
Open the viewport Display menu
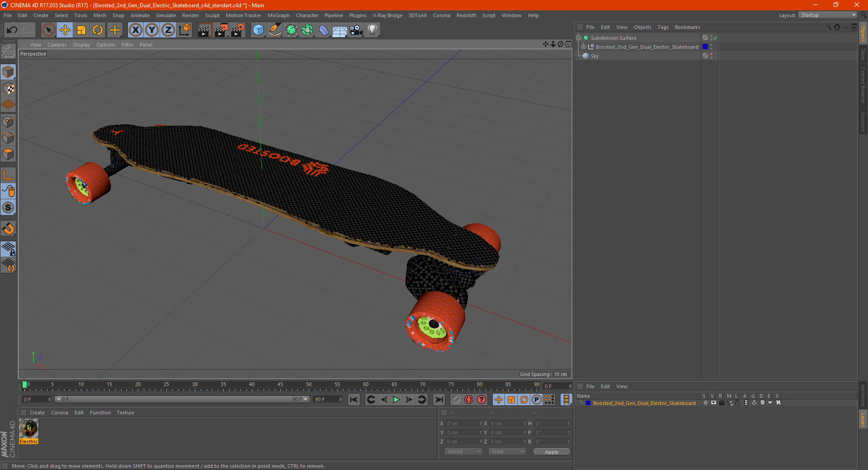(81, 45)
